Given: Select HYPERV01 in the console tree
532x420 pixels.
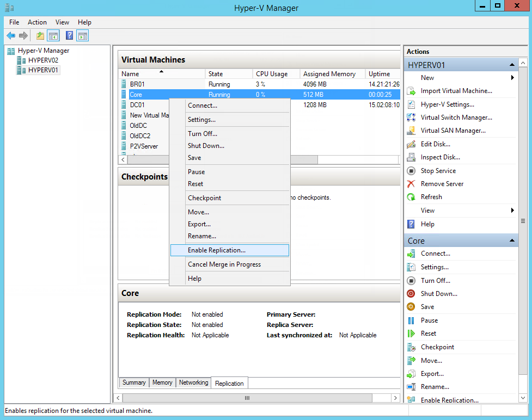Looking at the screenshot, I should point(43,70).
